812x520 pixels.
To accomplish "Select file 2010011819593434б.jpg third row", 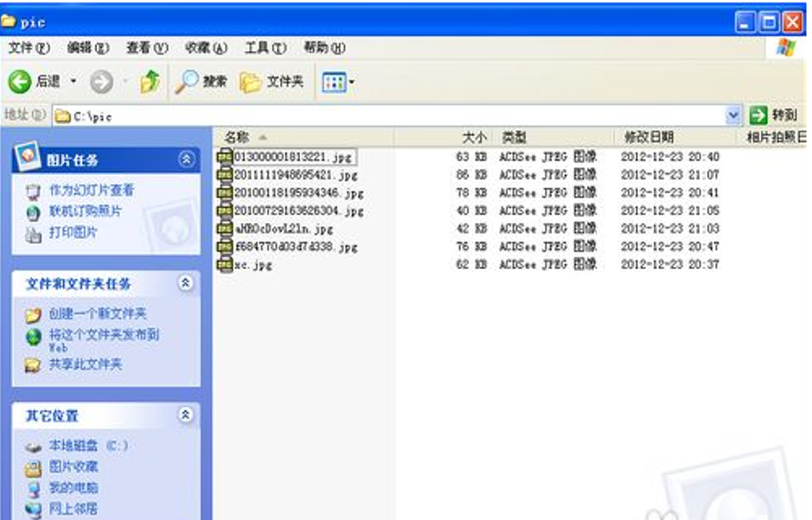I will (299, 193).
